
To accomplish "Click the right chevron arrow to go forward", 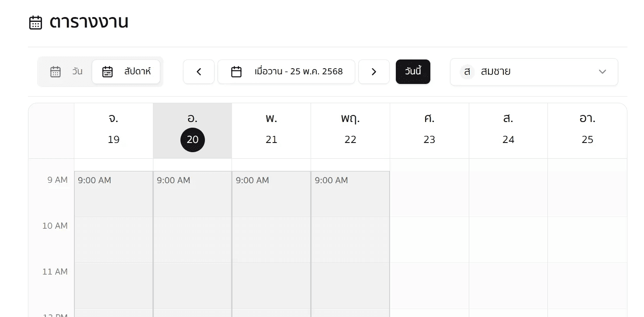I will tap(374, 71).
